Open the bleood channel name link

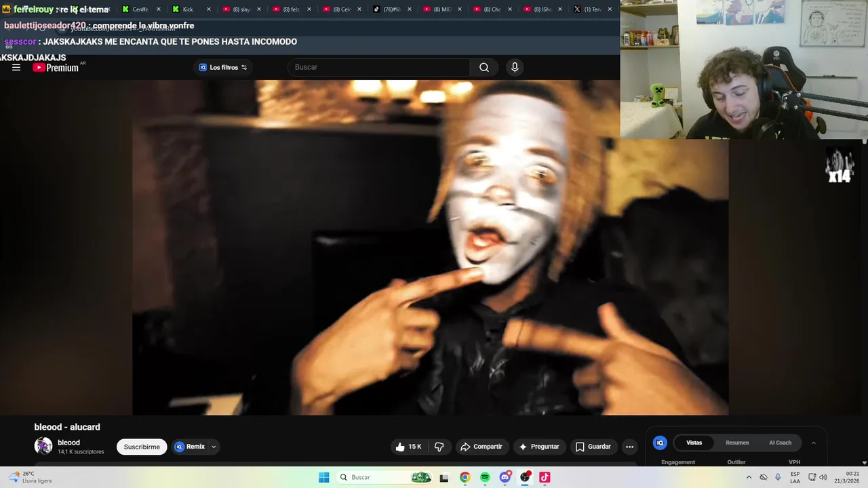68,443
